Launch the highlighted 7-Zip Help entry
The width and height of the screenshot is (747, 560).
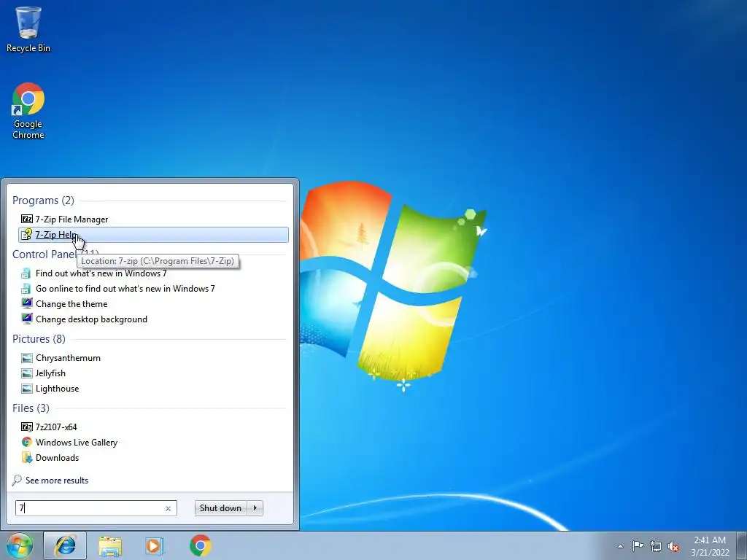coord(153,235)
